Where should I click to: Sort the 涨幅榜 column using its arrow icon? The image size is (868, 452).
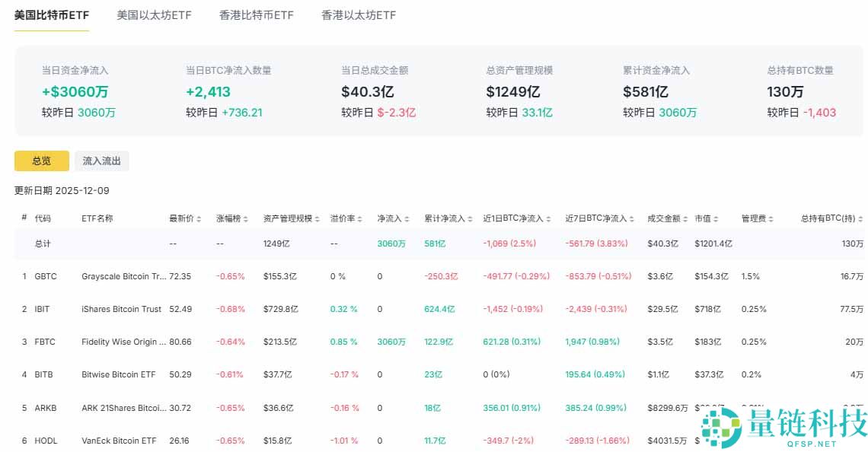coord(245,218)
